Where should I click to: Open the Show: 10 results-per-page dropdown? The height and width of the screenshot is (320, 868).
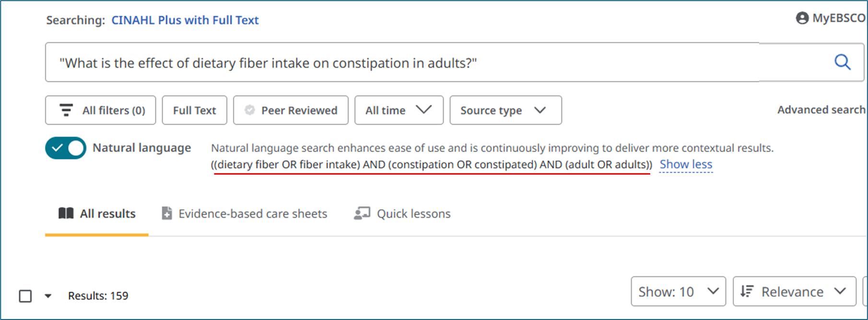click(679, 291)
